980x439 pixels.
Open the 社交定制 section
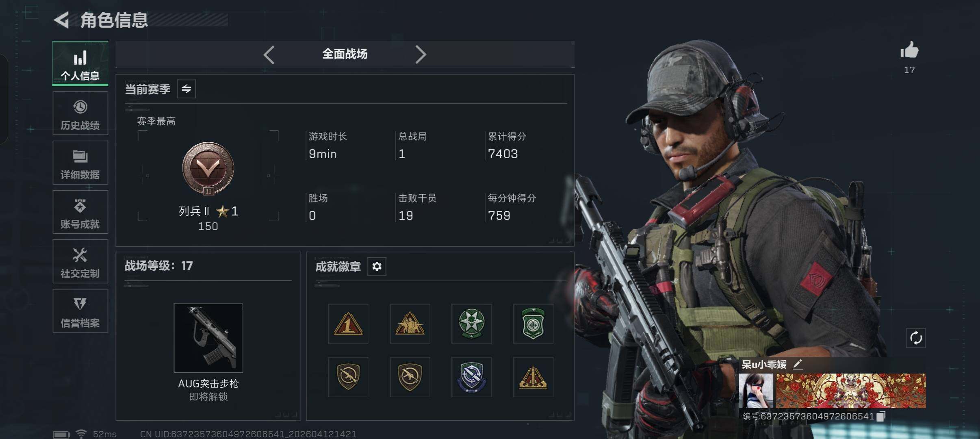tap(80, 261)
